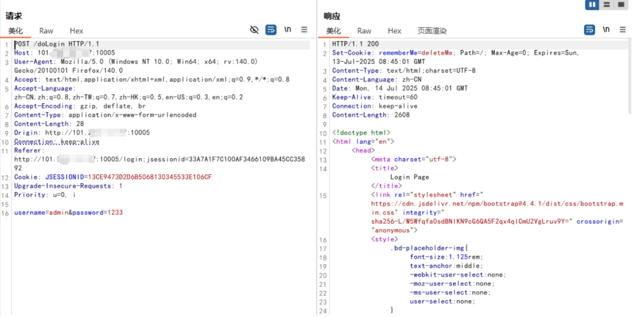
Task: Switch to the Raw tab in request panel
Action: 46,31
